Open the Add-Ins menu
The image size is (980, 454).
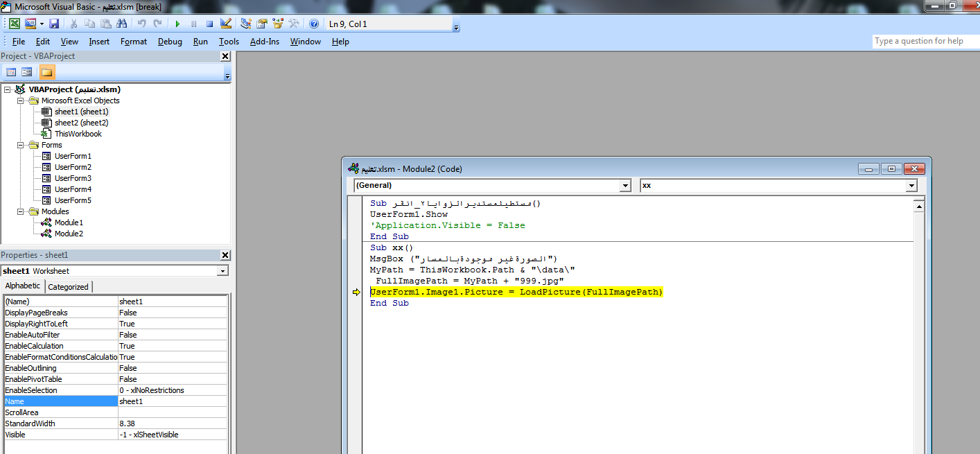click(x=265, y=42)
